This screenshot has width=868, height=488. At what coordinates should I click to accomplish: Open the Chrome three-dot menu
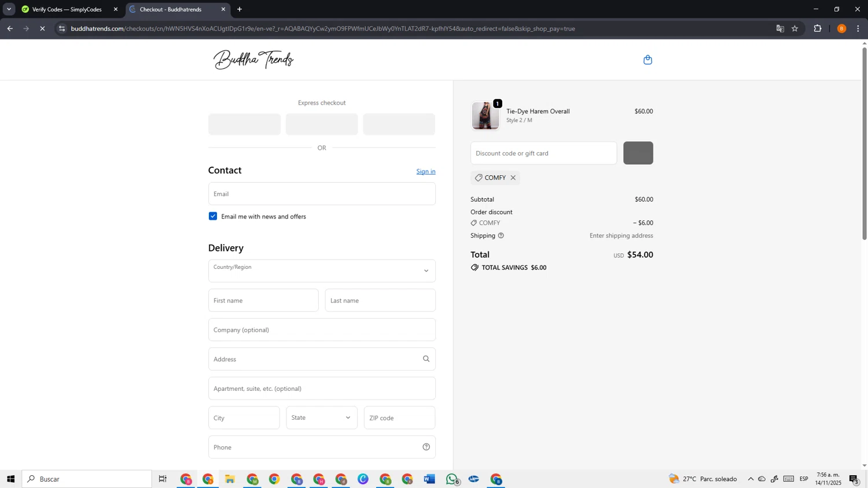(858, 28)
